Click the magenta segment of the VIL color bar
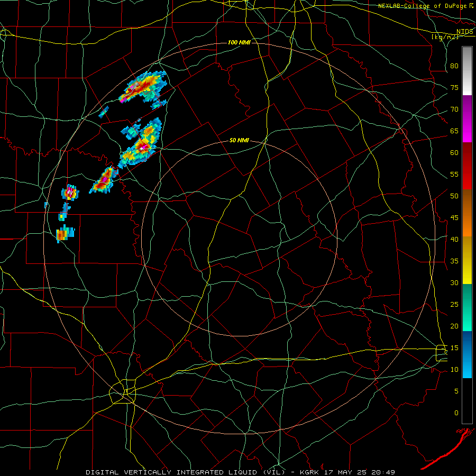 point(467,119)
